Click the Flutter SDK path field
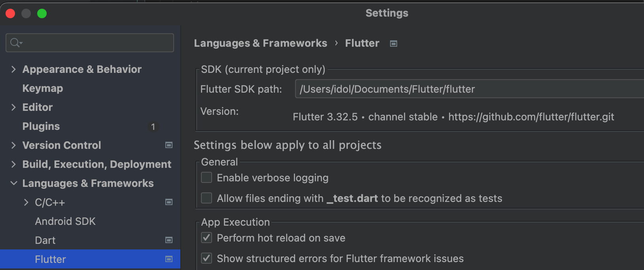The width and height of the screenshot is (644, 270). click(470, 89)
